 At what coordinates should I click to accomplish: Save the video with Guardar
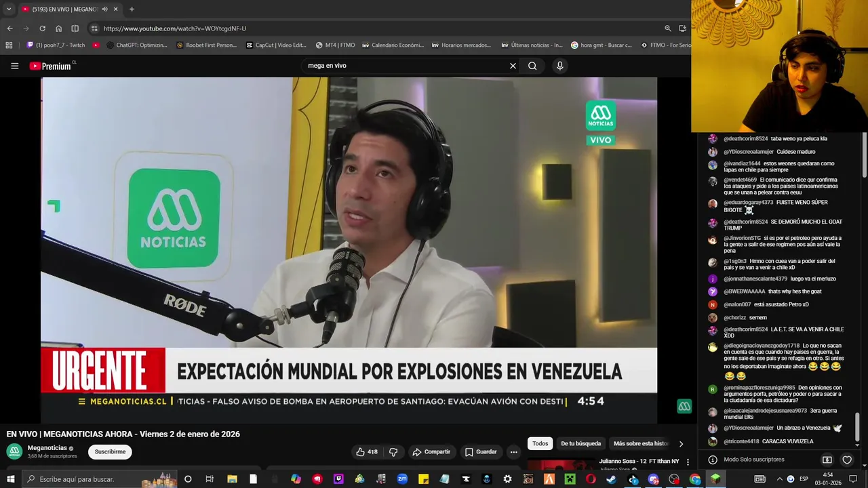click(x=481, y=451)
